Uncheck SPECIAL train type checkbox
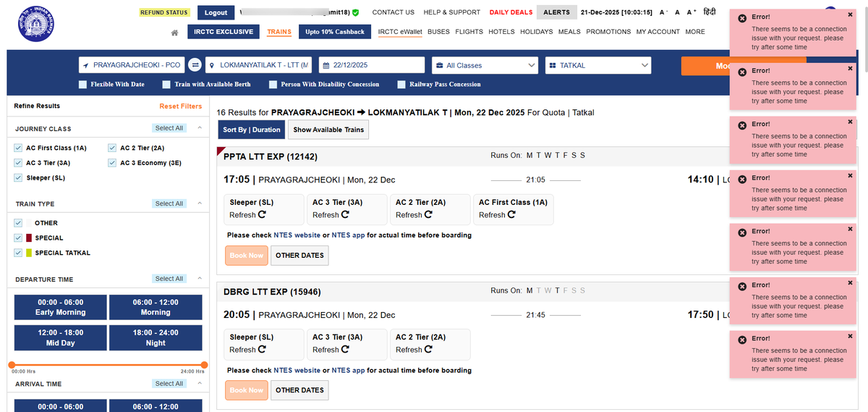The width and height of the screenshot is (868, 412). [x=18, y=237]
